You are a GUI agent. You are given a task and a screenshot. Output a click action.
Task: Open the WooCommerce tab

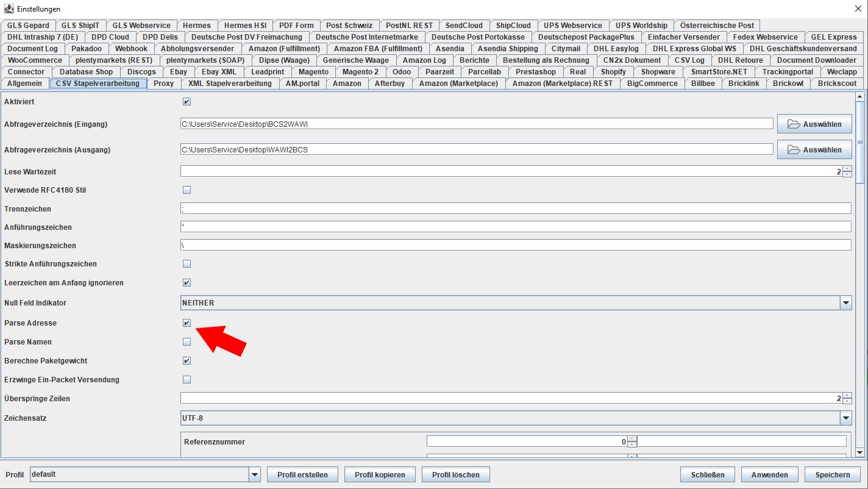[x=35, y=60]
